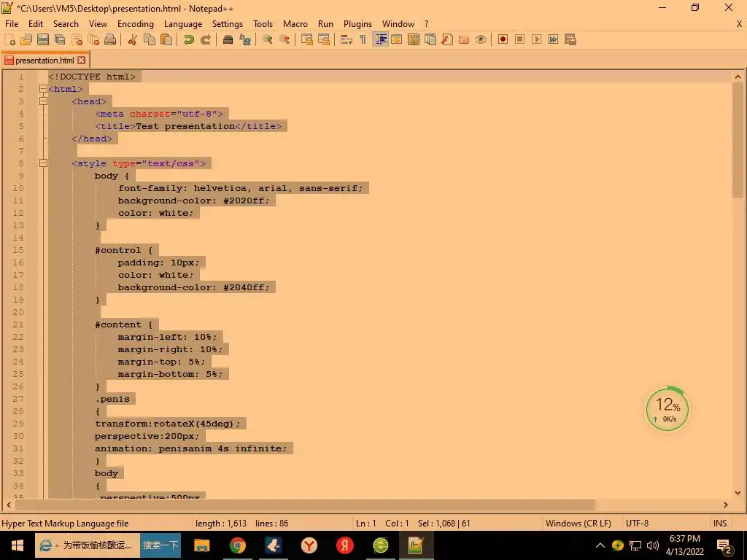The width and height of the screenshot is (747, 560).
Task: Click the Windows (CR LF) status field
Action: (578, 524)
